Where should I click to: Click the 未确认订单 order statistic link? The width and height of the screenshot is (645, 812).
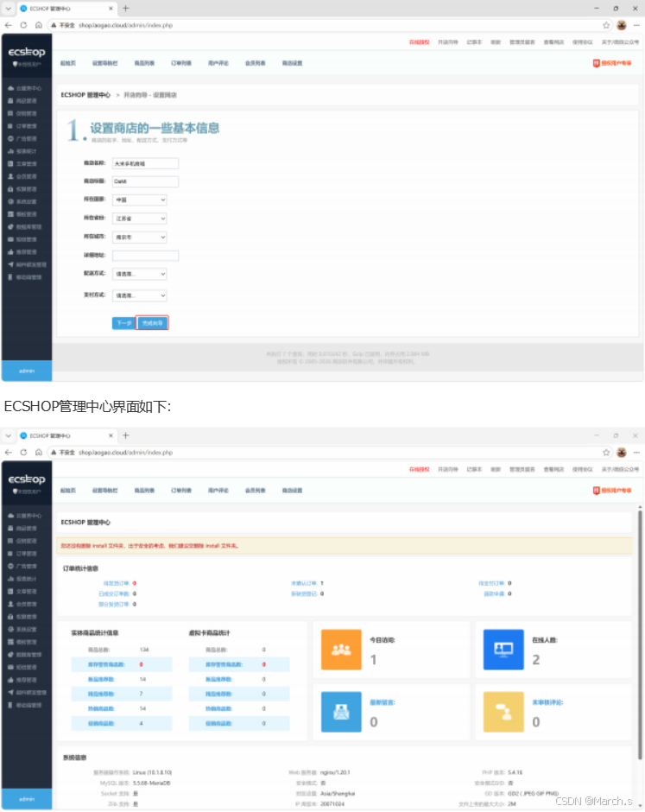tap(304, 584)
